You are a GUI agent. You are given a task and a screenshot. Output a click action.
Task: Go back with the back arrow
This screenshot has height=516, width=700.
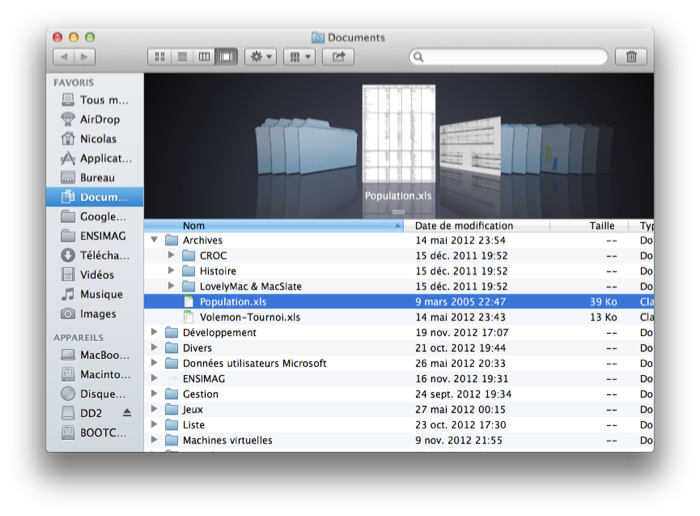pos(62,57)
